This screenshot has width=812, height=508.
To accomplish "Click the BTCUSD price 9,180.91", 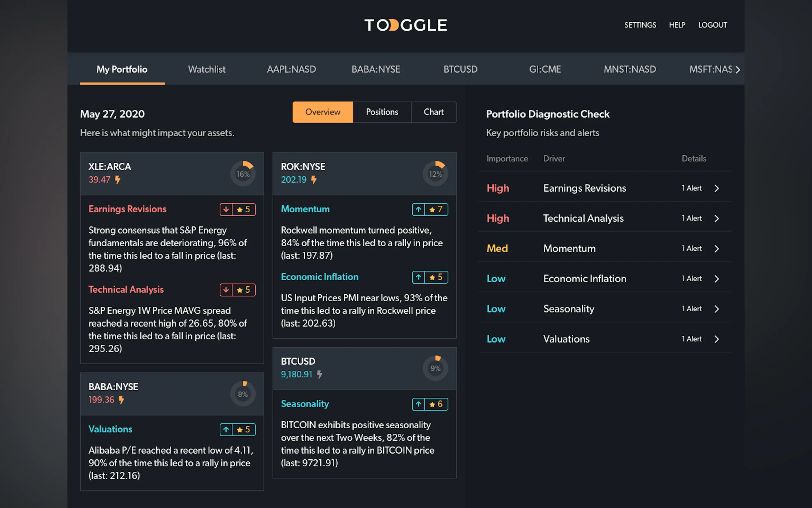I will coord(297,374).
